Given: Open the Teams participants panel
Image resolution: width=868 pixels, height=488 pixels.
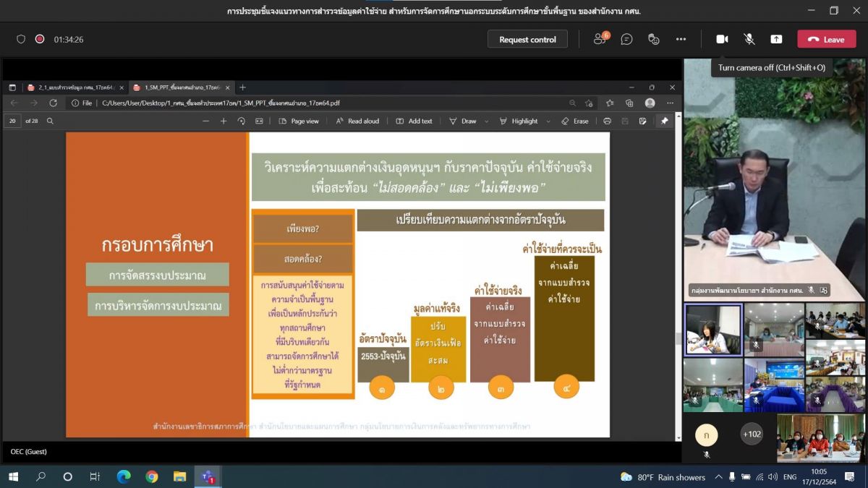Looking at the screenshot, I should pyautogui.click(x=600, y=39).
